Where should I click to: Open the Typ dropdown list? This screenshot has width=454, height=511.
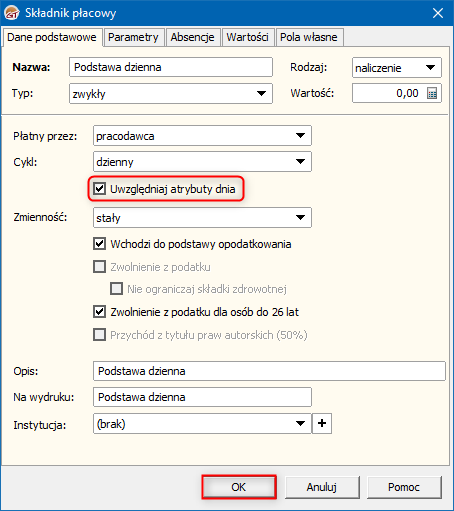coord(261,94)
